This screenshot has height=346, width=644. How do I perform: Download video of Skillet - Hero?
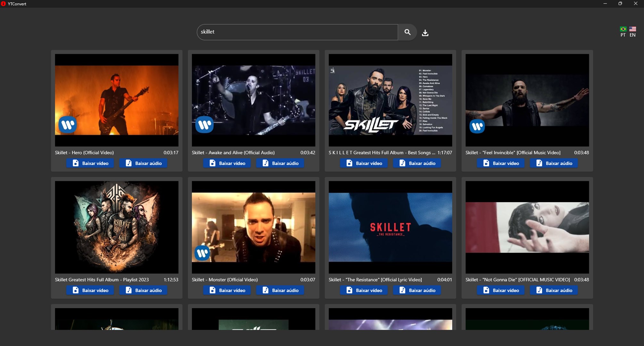(x=90, y=163)
